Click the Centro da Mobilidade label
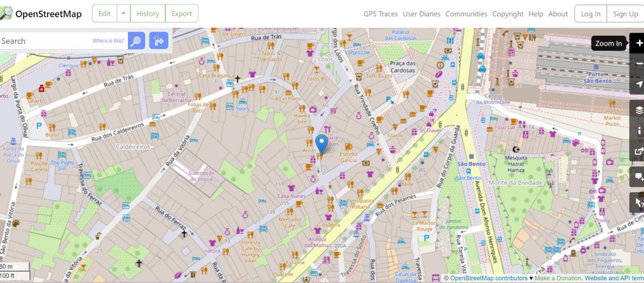This screenshot has width=644, height=283. [x=493, y=99]
